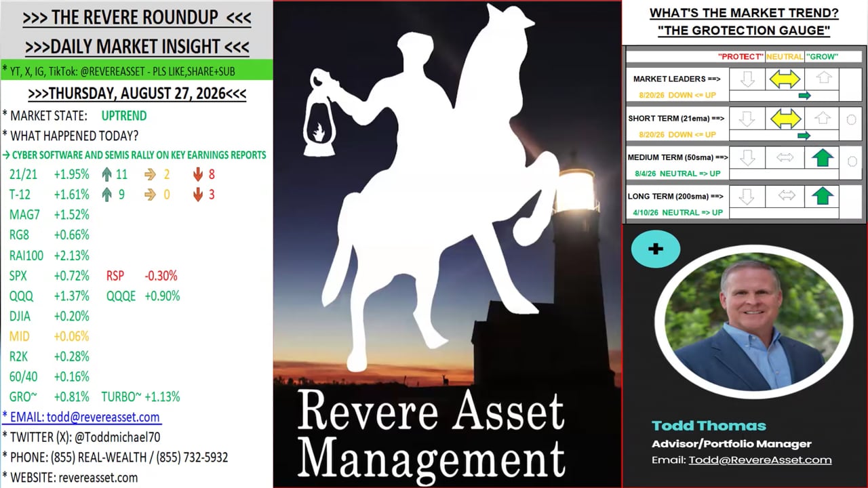Image resolution: width=868 pixels, height=488 pixels.
Task: Select the Short Term outlined up arrow
Action: point(823,118)
